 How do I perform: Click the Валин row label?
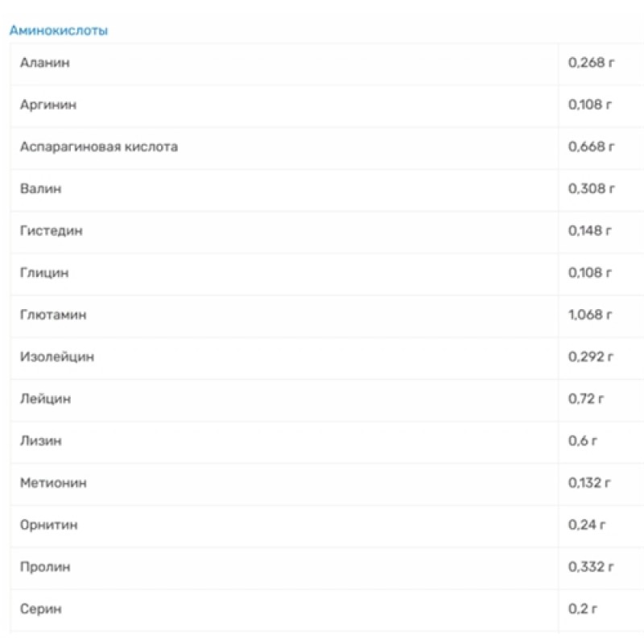coord(40,188)
